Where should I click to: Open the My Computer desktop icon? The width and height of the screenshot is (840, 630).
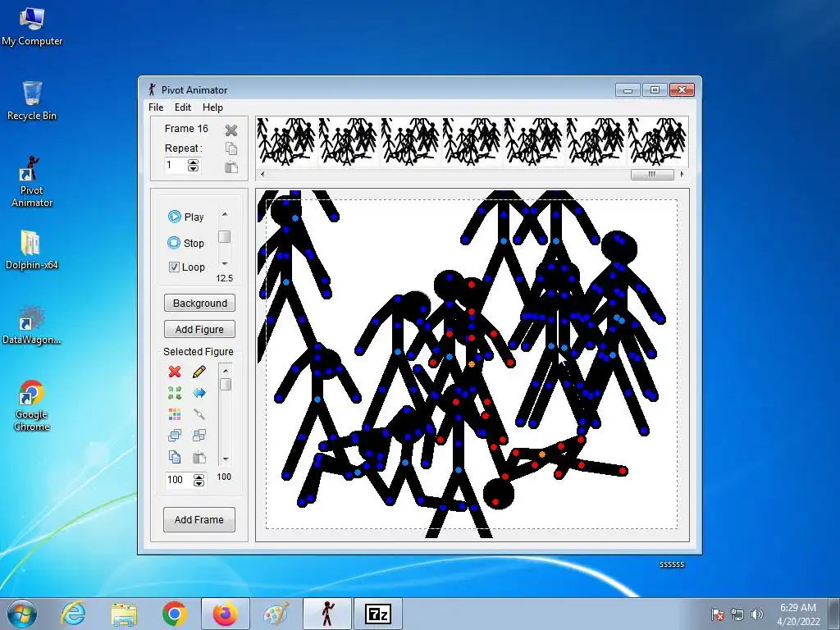(x=32, y=26)
